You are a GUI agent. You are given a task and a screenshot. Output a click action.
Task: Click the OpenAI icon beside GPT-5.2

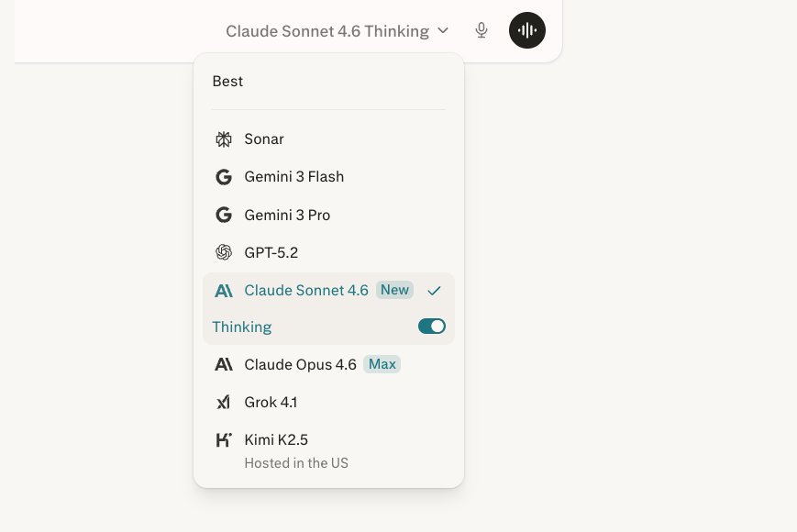pyautogui.click(x=224, y=252)
